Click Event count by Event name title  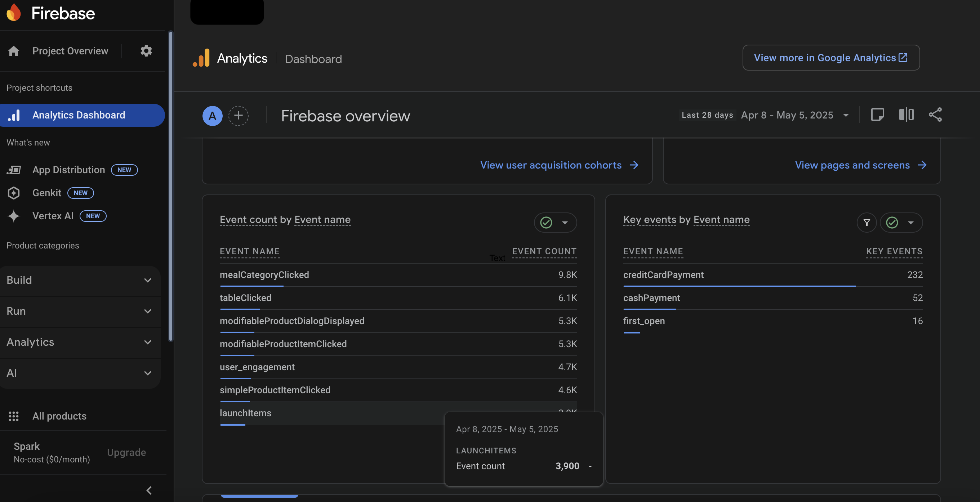click(285, 219)
